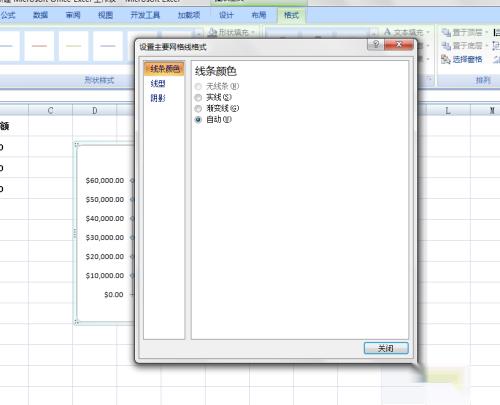Open the 布局 layout ribbon tab

tap(259, 15)
